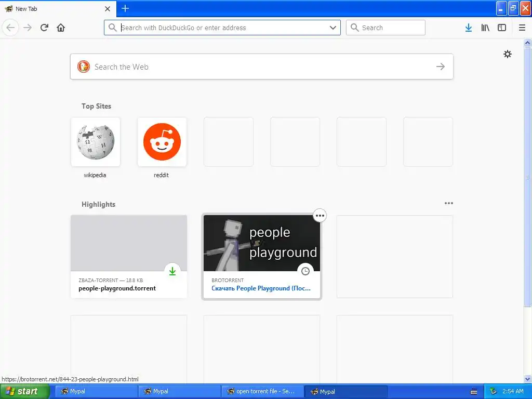Open People Playground card context menu
The height and width of the screenshot is (399, 532).
coord(320,216)
